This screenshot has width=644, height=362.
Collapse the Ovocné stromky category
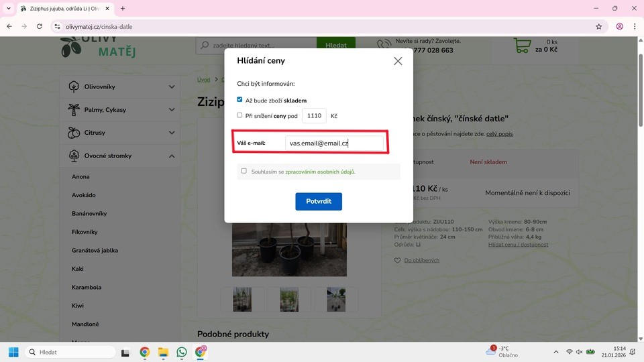tap(172, 156)
